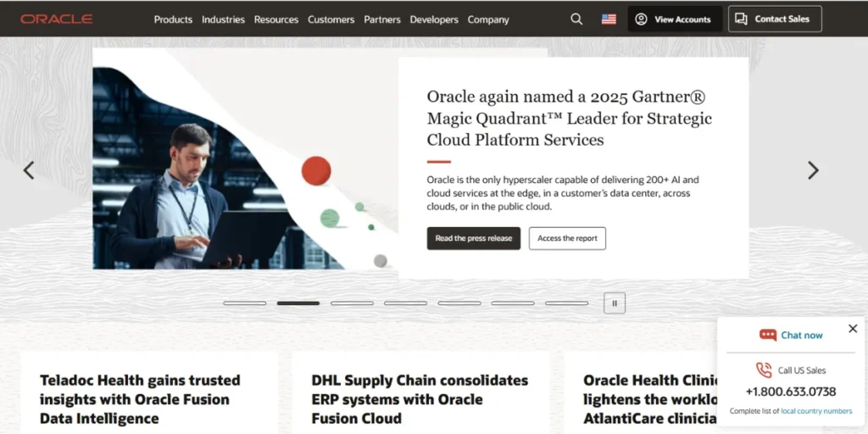Click the man-with-laptop hero image
Image resolution: width=868 pixels, height=434 pixels.
click(245, 159)
